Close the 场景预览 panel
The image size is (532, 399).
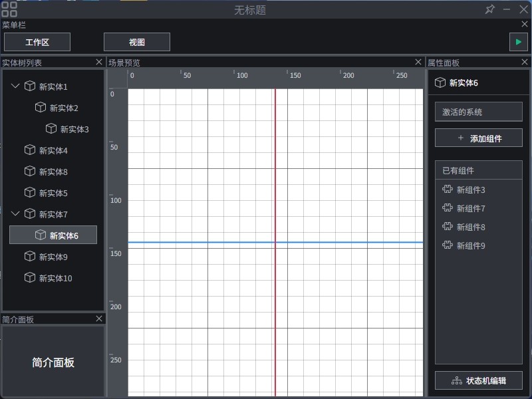pos(418,62)
